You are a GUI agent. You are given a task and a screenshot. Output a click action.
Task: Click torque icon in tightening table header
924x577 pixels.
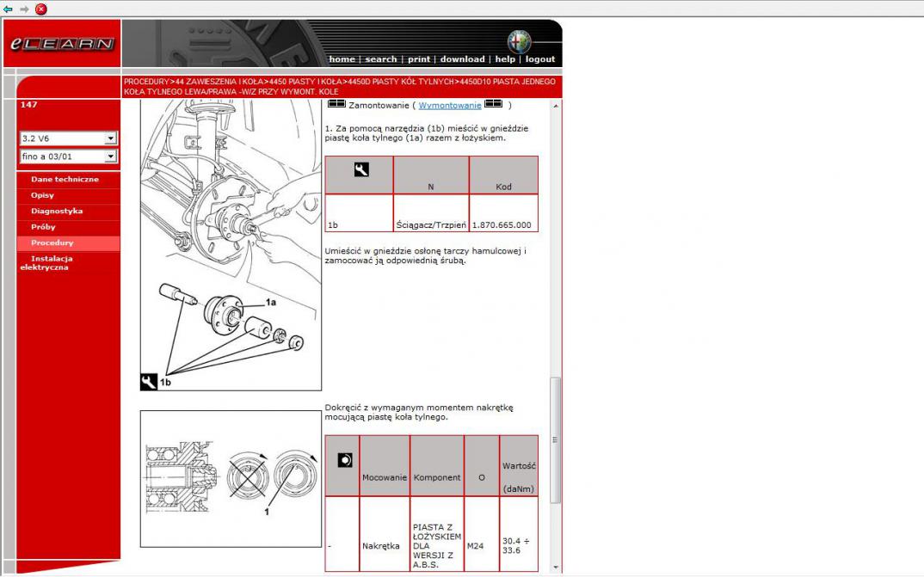(x=345, y=460)
